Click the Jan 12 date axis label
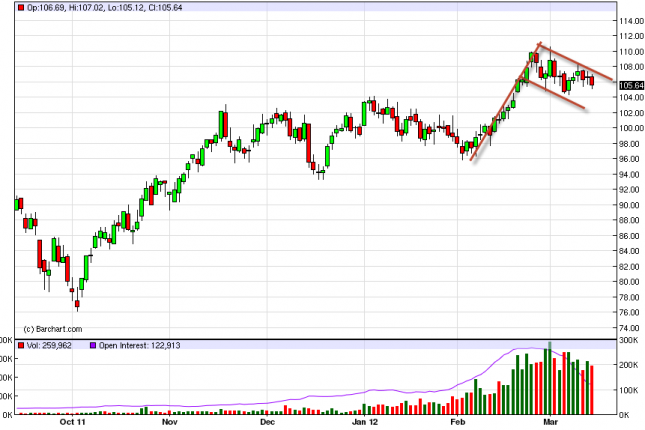645x430 pixels. coord(364,422)
